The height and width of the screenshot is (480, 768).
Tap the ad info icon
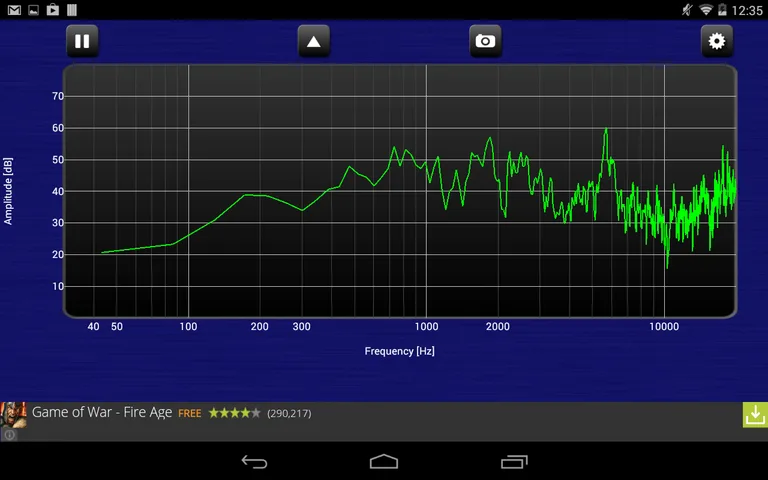(9, 434)
